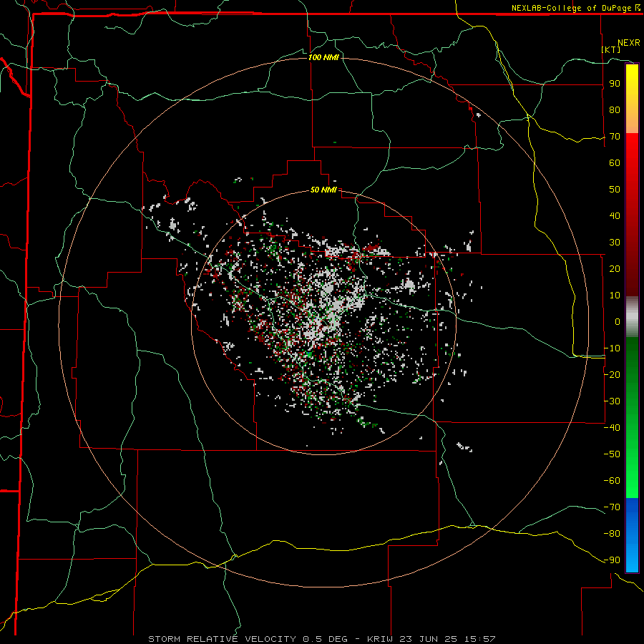Click the yellow segment of the color bar
644x644 pixels.
click(632, 99)
